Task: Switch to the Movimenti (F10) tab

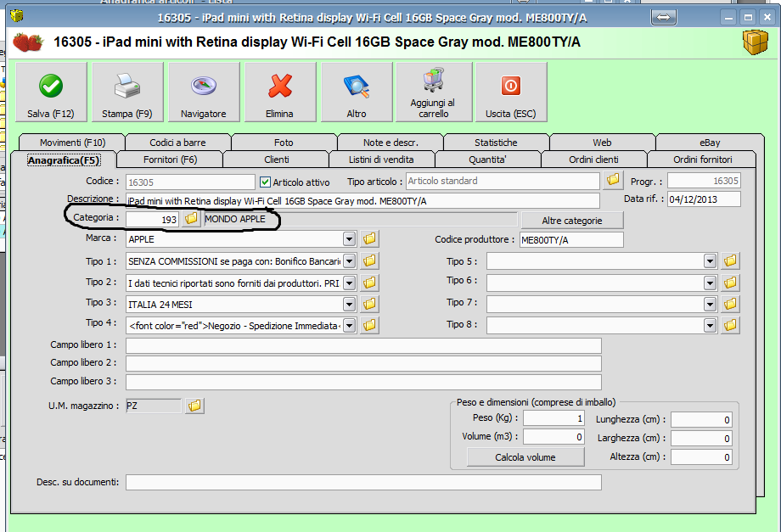Action: pyautogui.click(x=73, y=143)
